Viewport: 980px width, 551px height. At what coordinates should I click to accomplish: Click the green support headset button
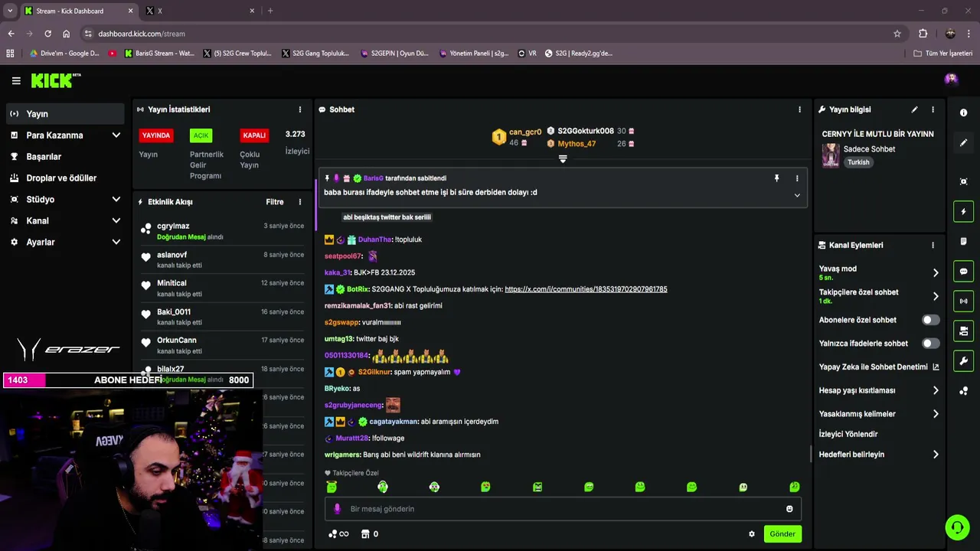click(x=957, y=527)
